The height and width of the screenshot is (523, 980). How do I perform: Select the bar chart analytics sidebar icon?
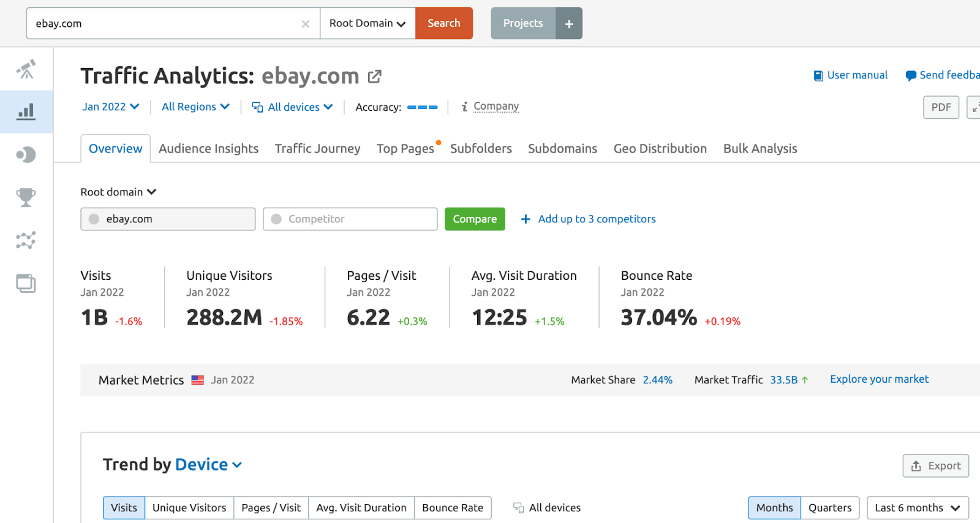(x=26, y=111)
